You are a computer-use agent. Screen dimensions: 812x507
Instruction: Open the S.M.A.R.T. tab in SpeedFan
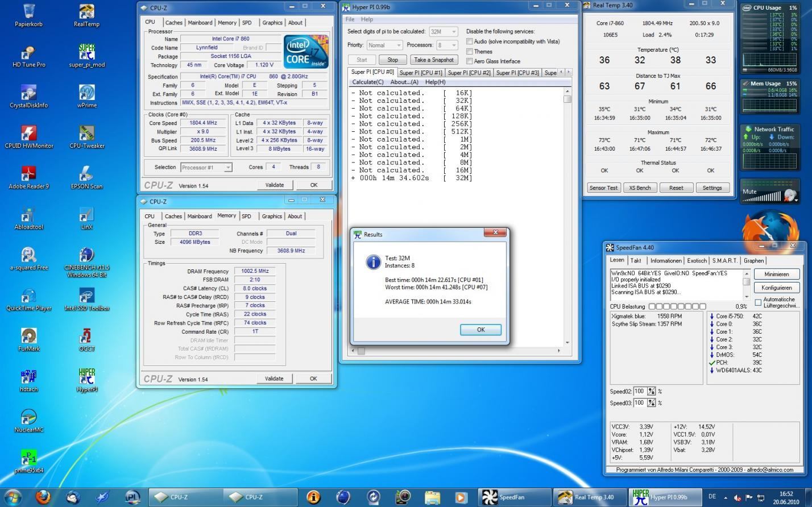(724, 260)
